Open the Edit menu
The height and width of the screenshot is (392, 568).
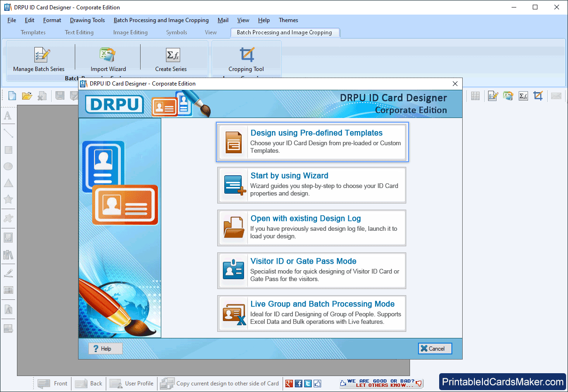point(30,20)
